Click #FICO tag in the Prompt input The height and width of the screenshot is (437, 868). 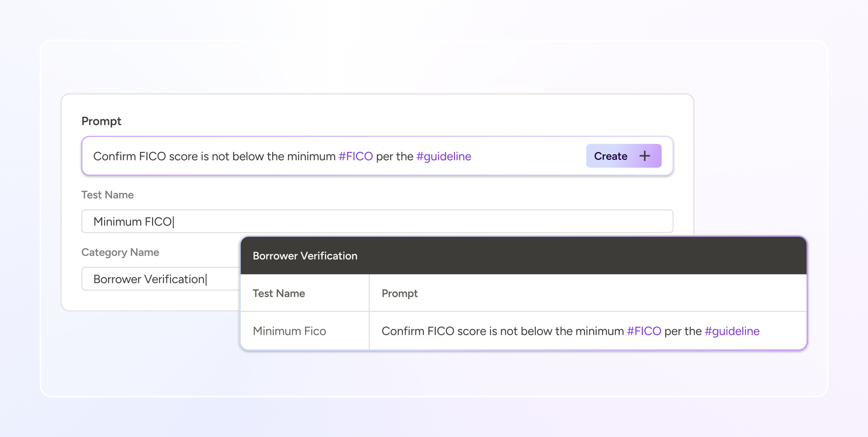tap(356, 156)
